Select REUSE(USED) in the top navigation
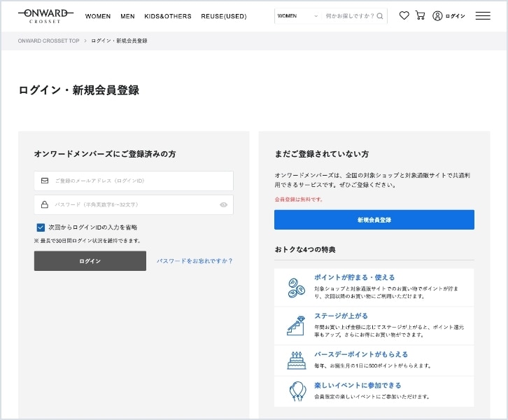Screen dimensions: 508x420 (223, 16)
